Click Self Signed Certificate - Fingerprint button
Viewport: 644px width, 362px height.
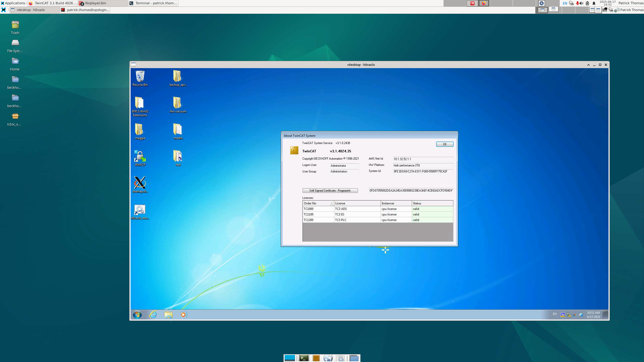point(330,191)
